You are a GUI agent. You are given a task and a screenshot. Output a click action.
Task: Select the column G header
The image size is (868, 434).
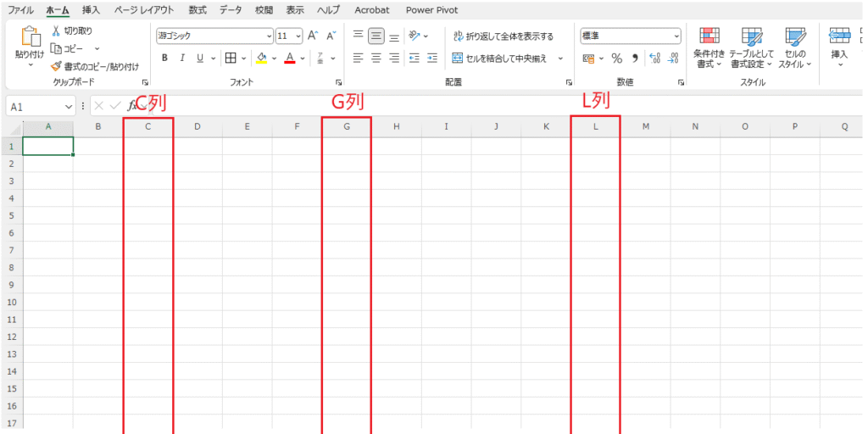pos(347,127)
